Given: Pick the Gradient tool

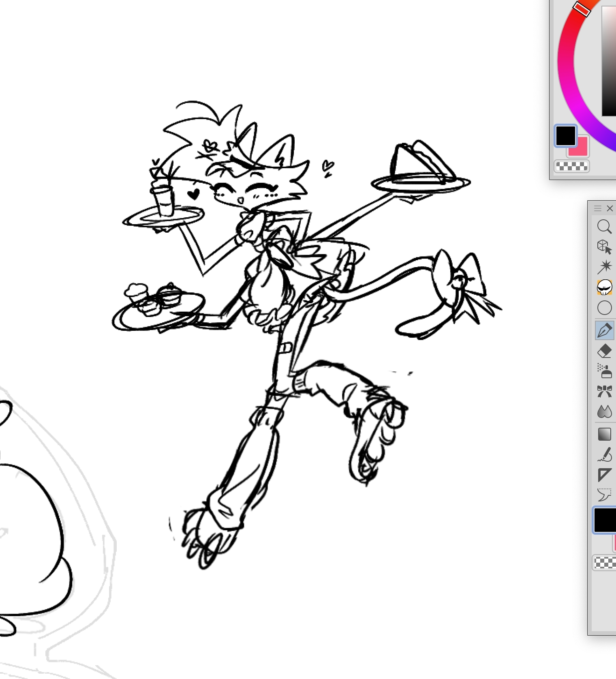Looking at the screenshot, I should click(604, 434).
